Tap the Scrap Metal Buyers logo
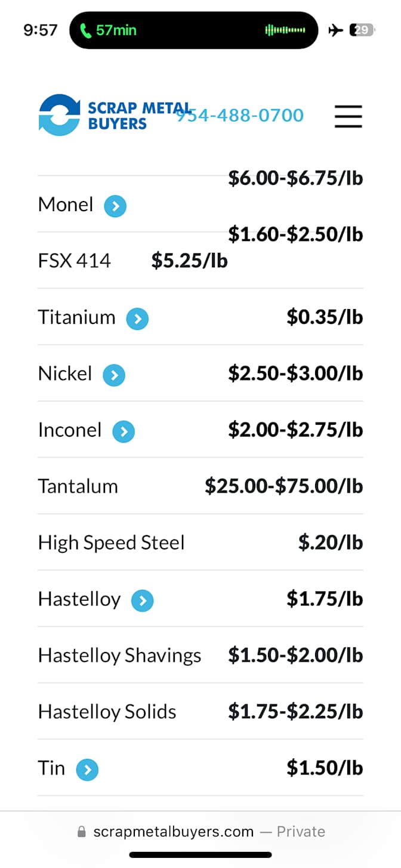Image resolution: width=401 pixels, height=868 pixels. click(92, 115)
